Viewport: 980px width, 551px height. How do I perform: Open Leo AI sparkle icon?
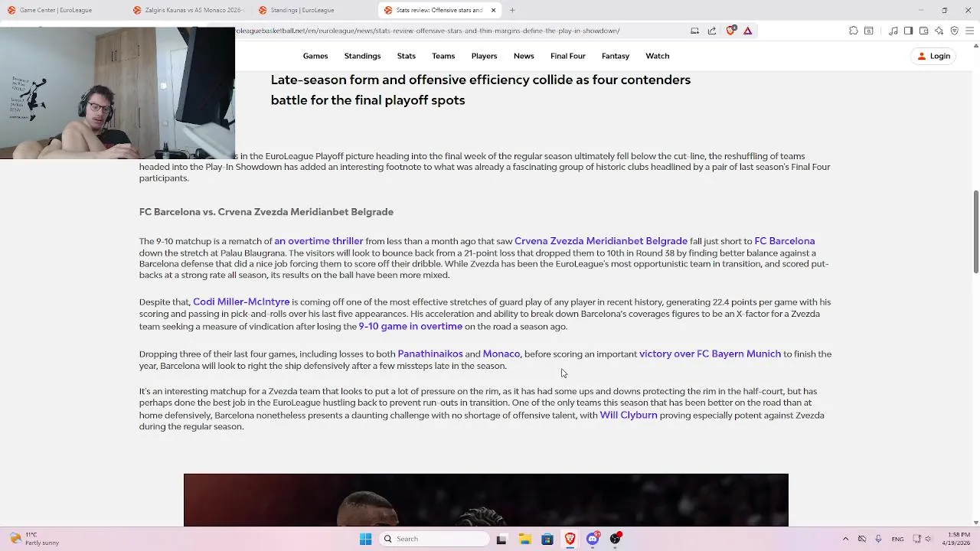coord(939,31)
